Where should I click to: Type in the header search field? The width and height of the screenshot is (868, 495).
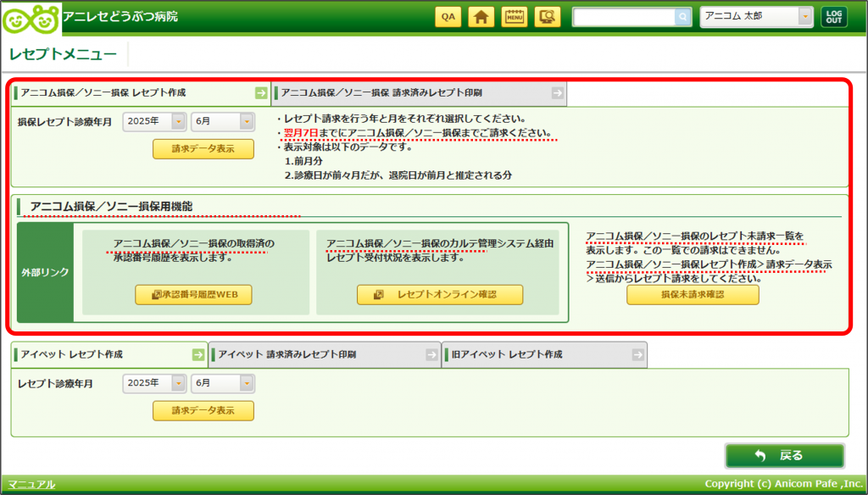point(624,17)
